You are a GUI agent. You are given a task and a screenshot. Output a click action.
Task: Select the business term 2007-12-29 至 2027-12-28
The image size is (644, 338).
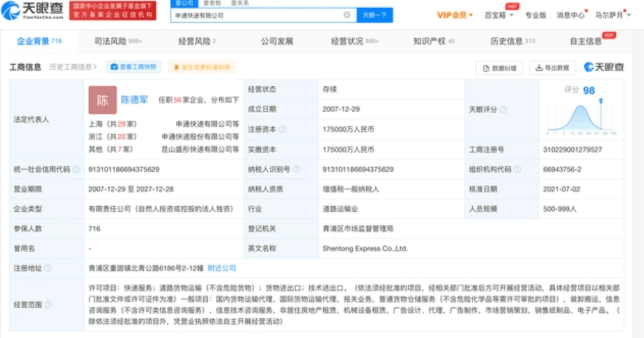pos(131,189)
